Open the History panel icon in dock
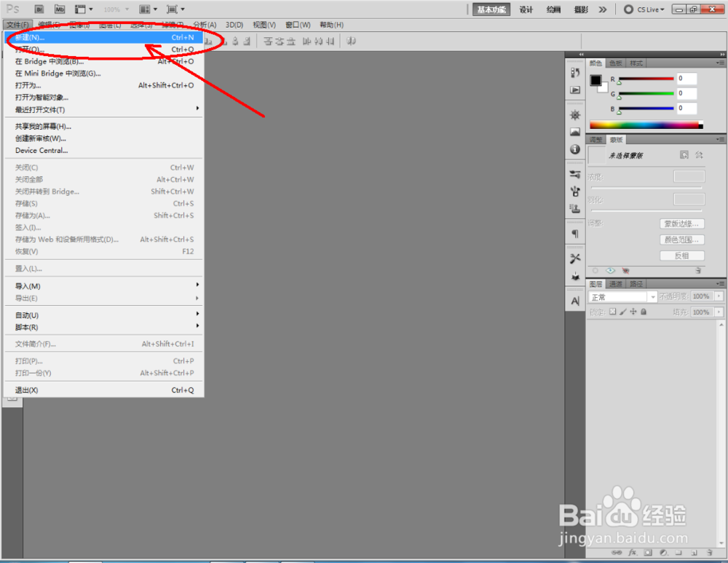The height and width of the screenshot is (563, 728). coord(575,72)
